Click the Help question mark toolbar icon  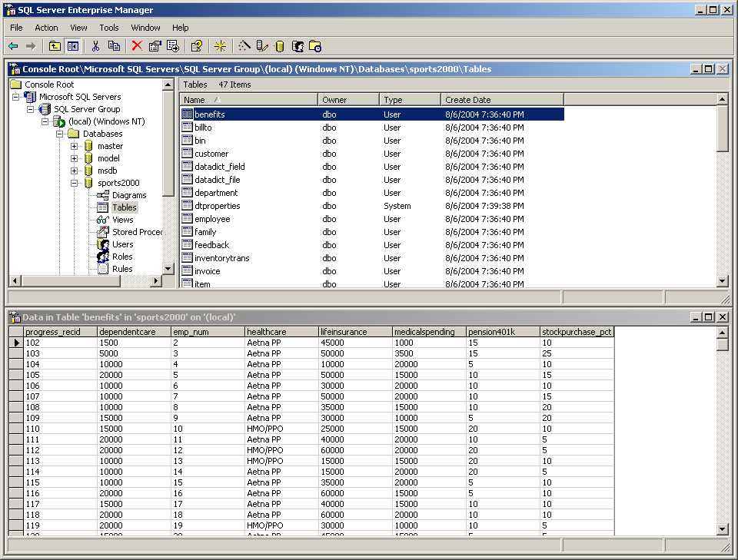pos(197,46)
